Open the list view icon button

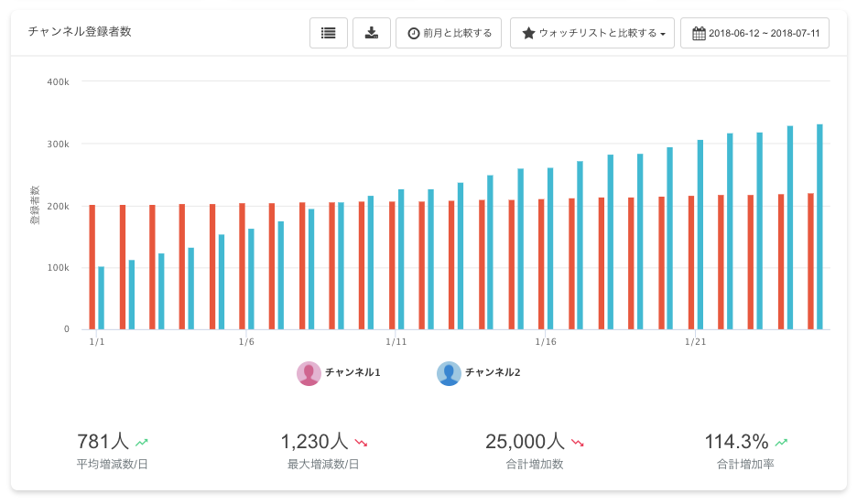(x=329, y=33)
